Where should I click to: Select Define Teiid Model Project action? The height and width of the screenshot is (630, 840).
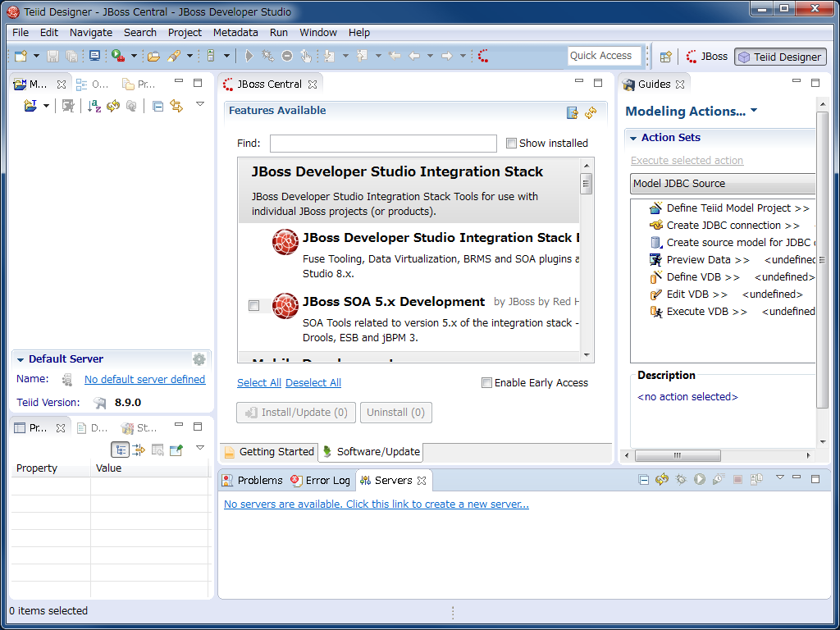(729, 208)
